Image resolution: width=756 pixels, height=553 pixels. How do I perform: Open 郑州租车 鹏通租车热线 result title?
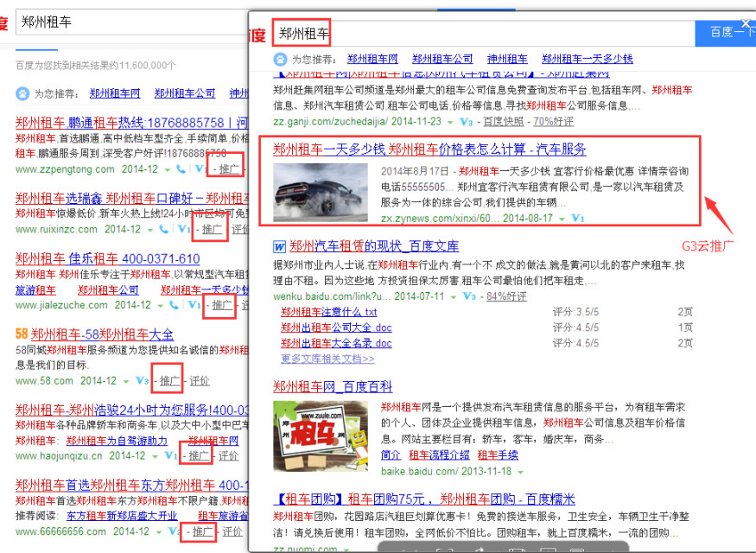[131, 123]
